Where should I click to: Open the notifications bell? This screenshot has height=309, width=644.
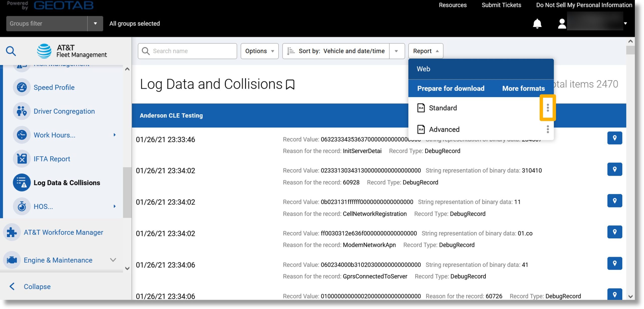537,24
